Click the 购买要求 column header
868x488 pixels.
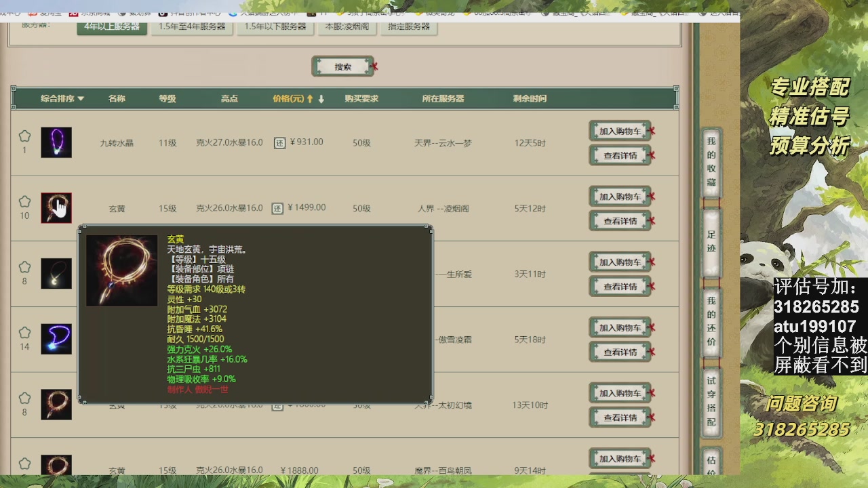pos(361,99)
